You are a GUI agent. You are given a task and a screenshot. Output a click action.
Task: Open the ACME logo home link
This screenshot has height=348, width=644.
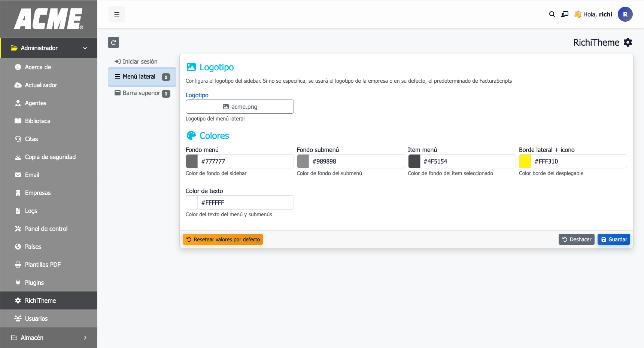[49, 19]
